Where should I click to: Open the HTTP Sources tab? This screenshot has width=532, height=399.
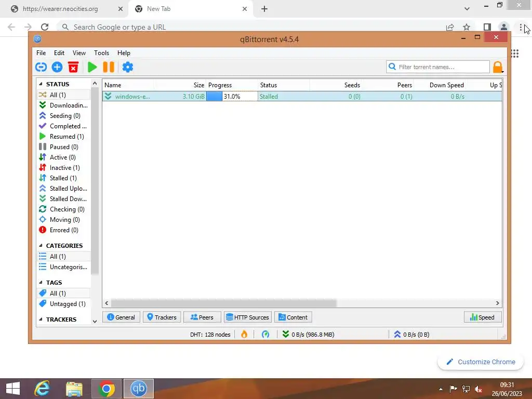click(x=248, y=317)
